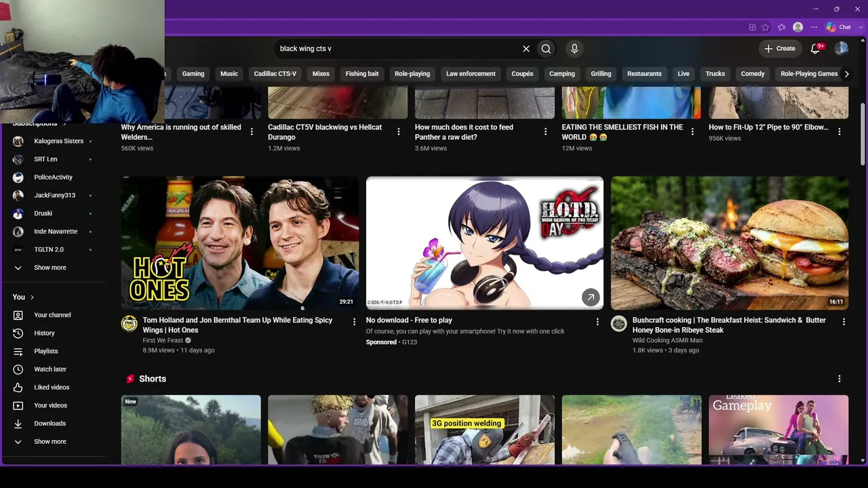Open options menu for Hot Ones video
This screenshot has height=488, width=868.
pyautogui.click(x=354, y=322)
